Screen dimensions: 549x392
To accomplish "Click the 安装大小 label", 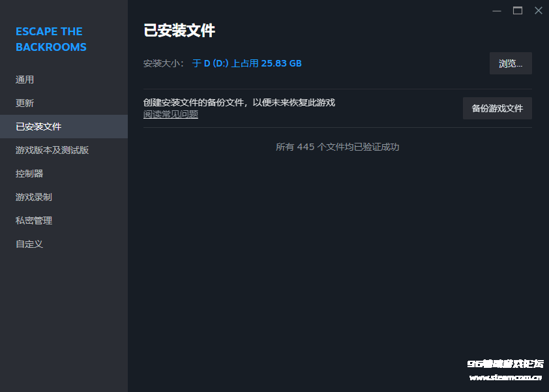I will (163, 63).
